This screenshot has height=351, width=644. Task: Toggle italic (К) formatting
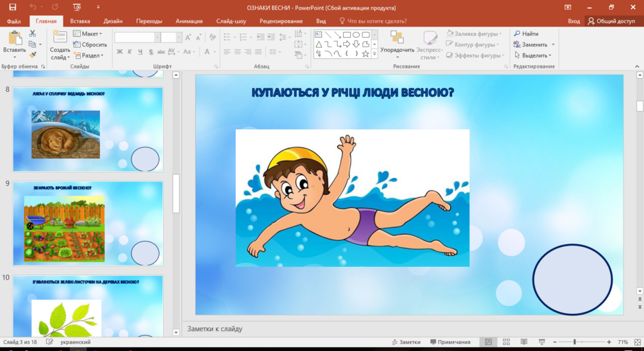pyautogui.click(x=129, y=52)
